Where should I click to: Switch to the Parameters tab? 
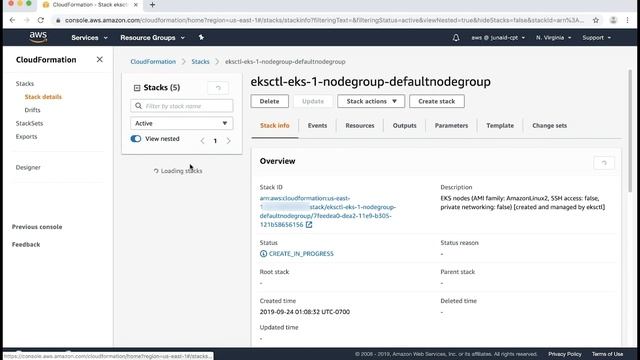[451, 126]
